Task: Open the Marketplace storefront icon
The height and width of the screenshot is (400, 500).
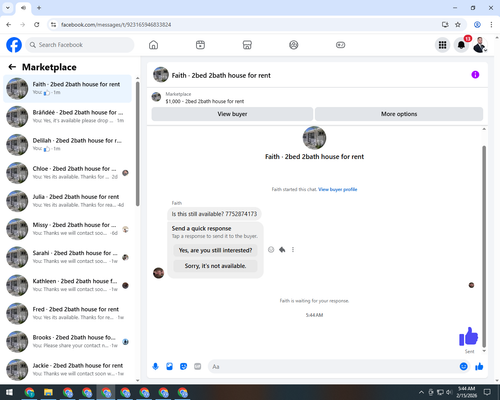Action: pos(247,45)
